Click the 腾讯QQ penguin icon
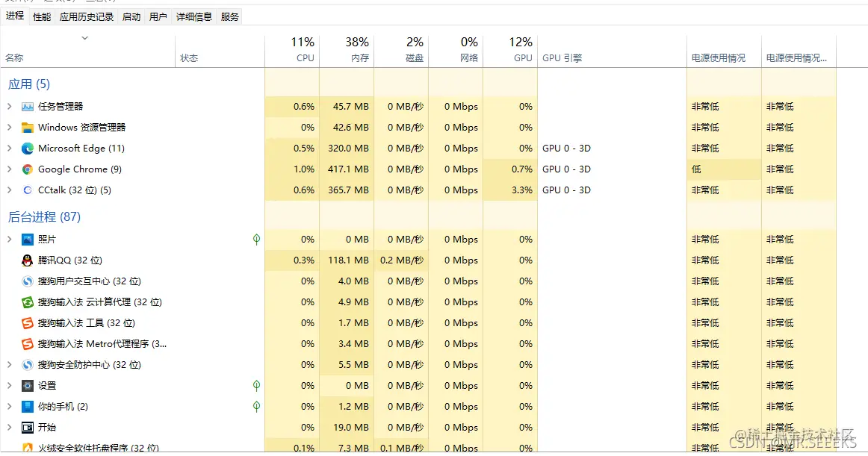This screenshot has width=868, height=456. 27,260
